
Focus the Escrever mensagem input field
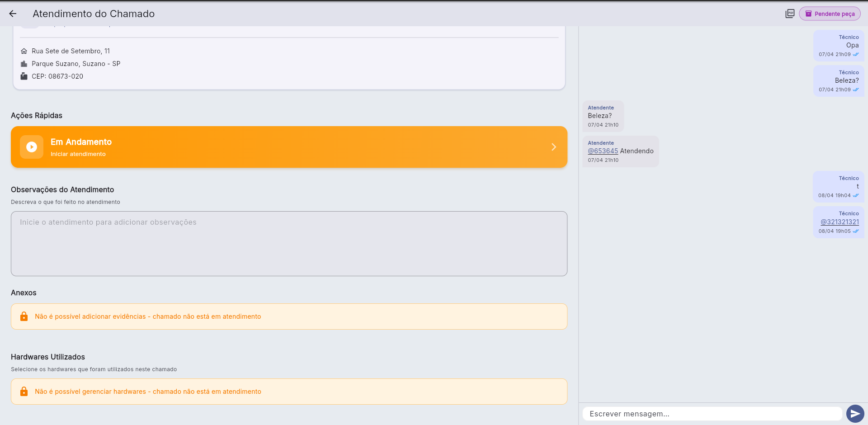[712, 414]
